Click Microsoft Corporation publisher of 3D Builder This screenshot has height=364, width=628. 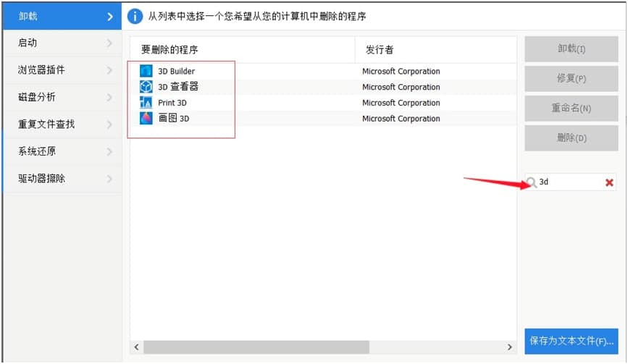401,71
